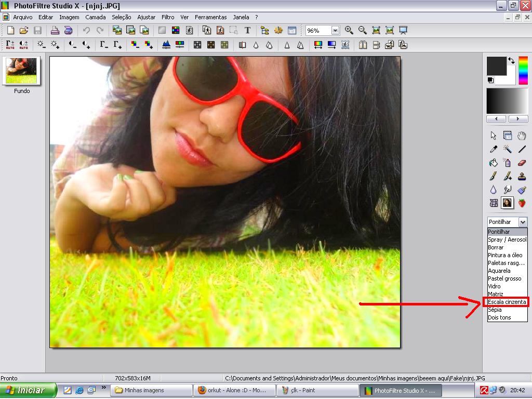Select the paint bucket fill tool
Viewport: 532px width, 399px height.
[x=494, y=163]
